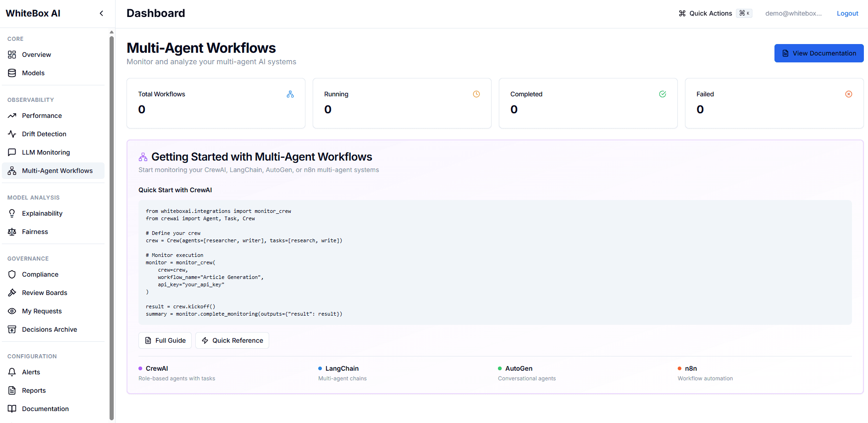Click the Alerts bell icon
This screenshot has height=423, width=868.
12,372
